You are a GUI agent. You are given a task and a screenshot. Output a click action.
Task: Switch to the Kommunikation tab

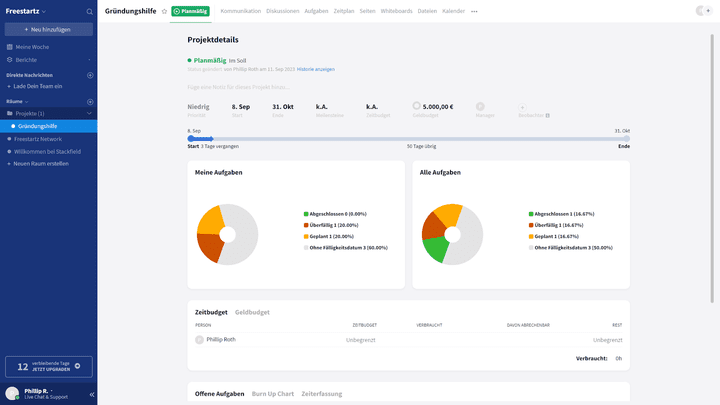point(241,11)
